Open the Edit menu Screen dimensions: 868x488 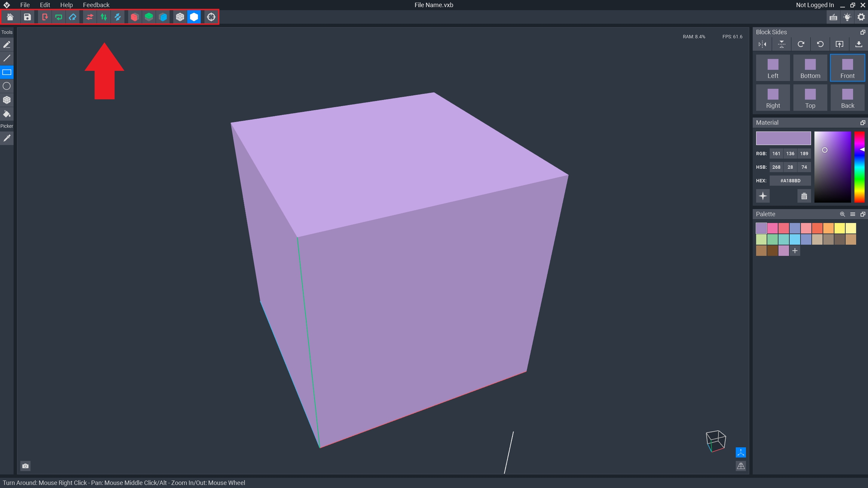click(45, 5)
